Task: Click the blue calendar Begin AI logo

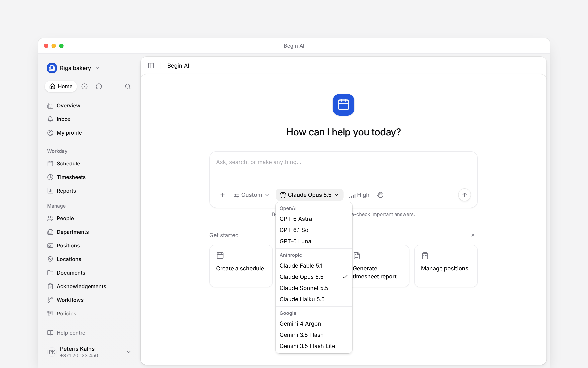Action: coord(343,105)
